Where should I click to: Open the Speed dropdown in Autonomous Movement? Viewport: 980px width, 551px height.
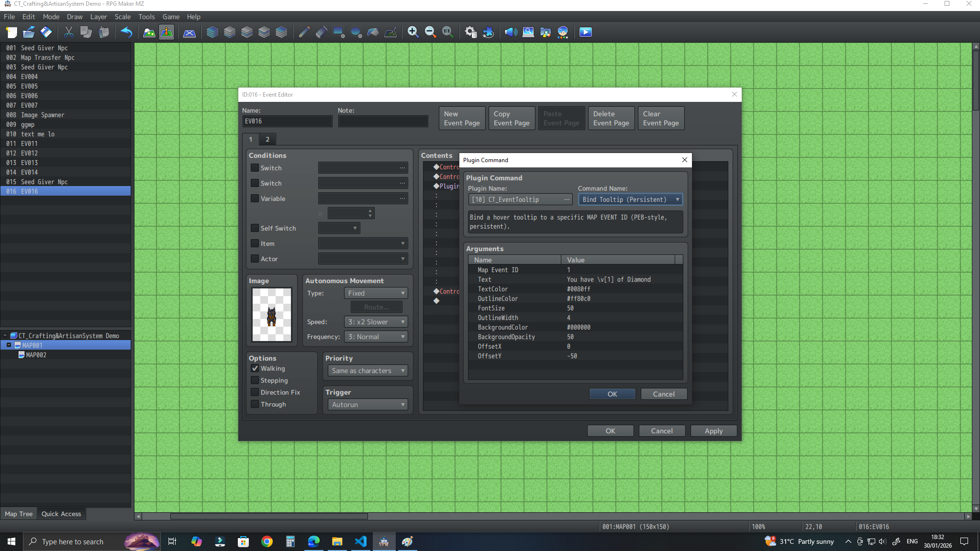[x=376, y=322]
